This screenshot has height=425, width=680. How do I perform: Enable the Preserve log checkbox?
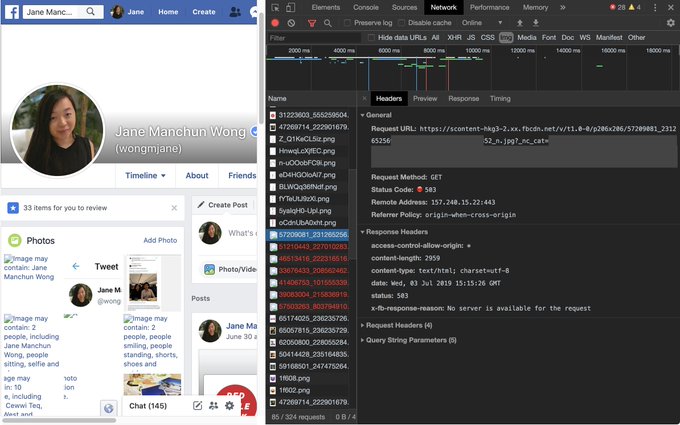347,23
